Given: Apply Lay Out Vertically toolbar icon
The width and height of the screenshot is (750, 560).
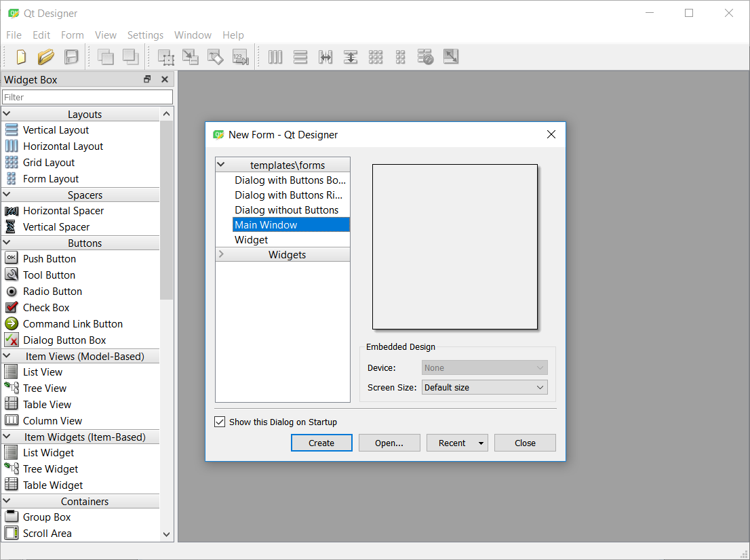Looking at the screenshot, I should 300,57.
